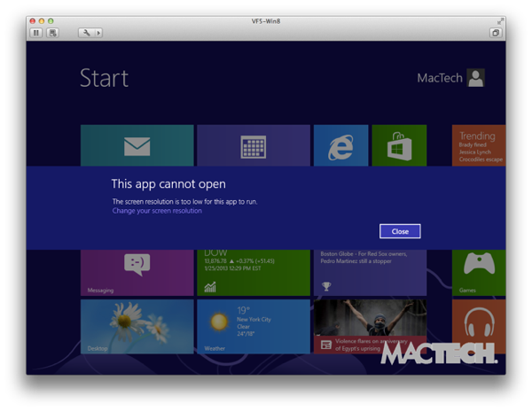Open the Weather tile for New York City
Viewport: 532px width, 411px height.
[254, 326]
